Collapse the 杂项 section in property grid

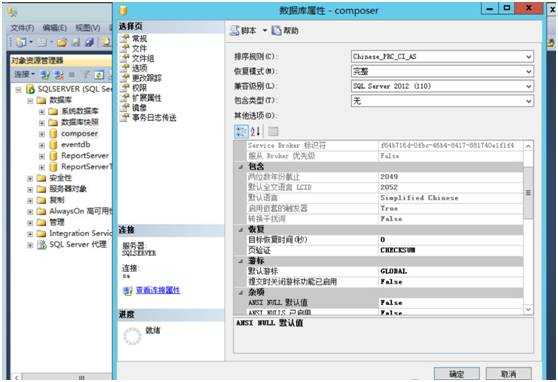point(241,293)
